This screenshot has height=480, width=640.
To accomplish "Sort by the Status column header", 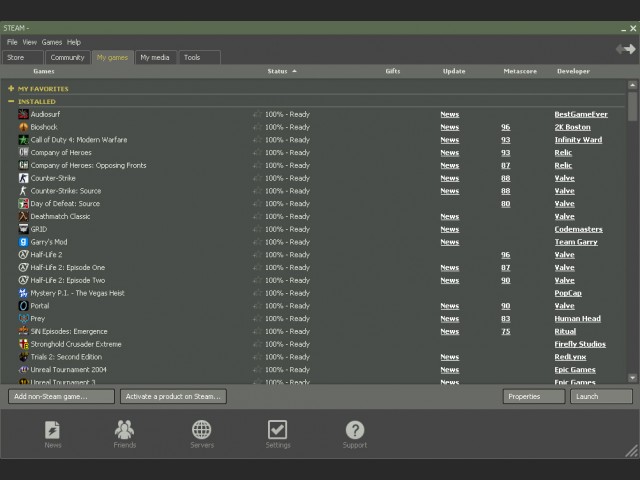I will [x=282, y=71].
